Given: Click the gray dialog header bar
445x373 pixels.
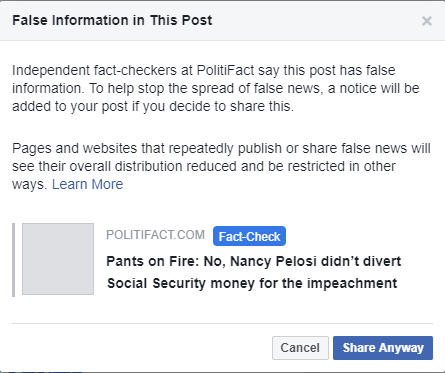Looking at the screenshot, I should click(x=222, y=21).
